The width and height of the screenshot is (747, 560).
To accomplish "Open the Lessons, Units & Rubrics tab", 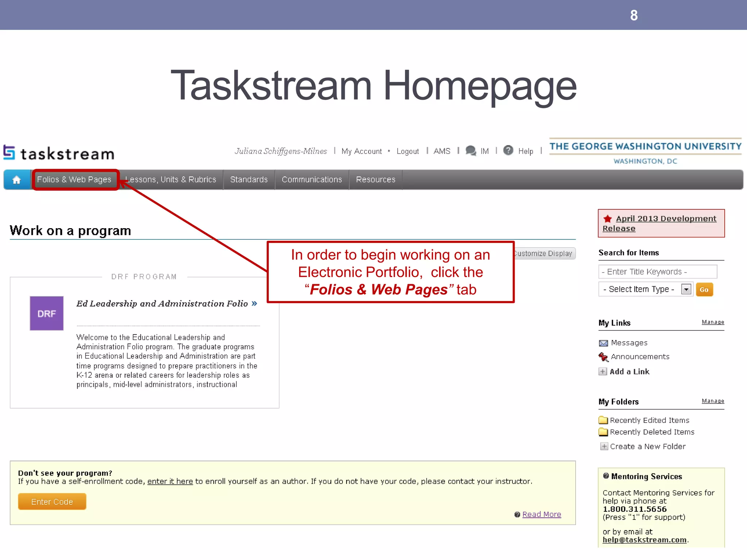I will tap(171, 179).
